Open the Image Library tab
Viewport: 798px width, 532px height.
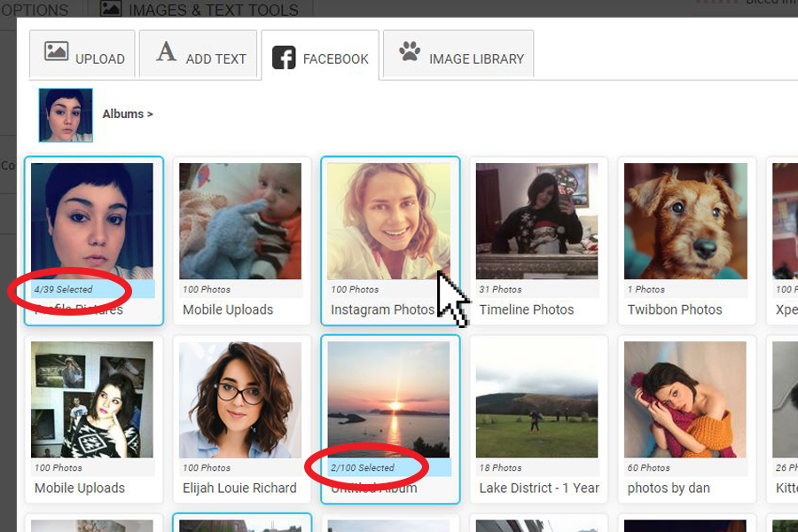458,54
